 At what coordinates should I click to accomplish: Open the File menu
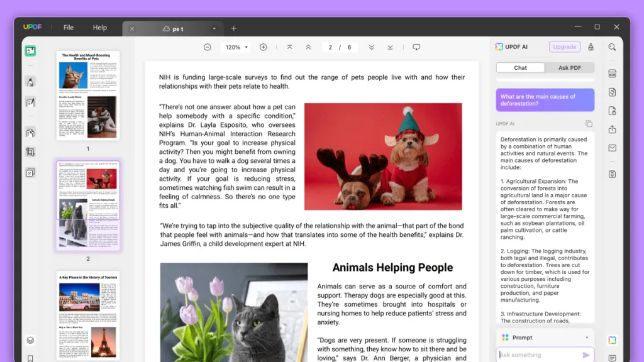coord(69,28)
